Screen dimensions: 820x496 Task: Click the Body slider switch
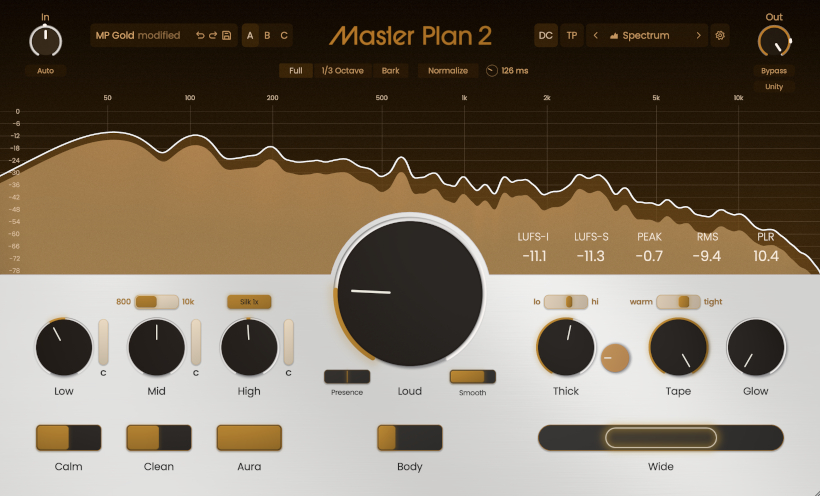[x=410, y=437]
